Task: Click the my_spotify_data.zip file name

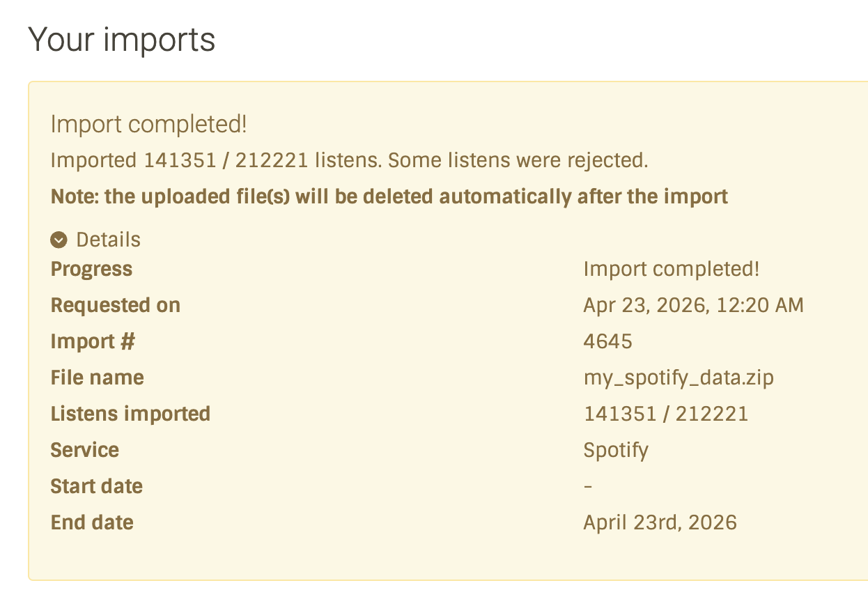Action: (679, 378)
